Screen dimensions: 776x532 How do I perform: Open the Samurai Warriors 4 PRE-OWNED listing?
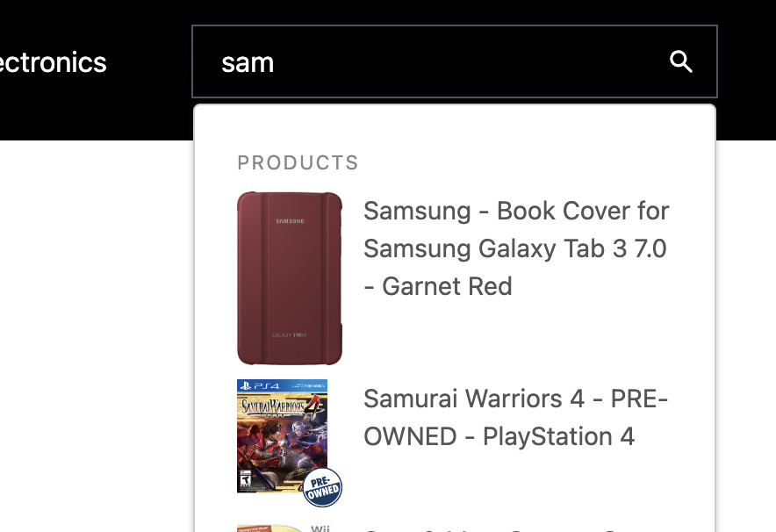(x=516, y=417)
